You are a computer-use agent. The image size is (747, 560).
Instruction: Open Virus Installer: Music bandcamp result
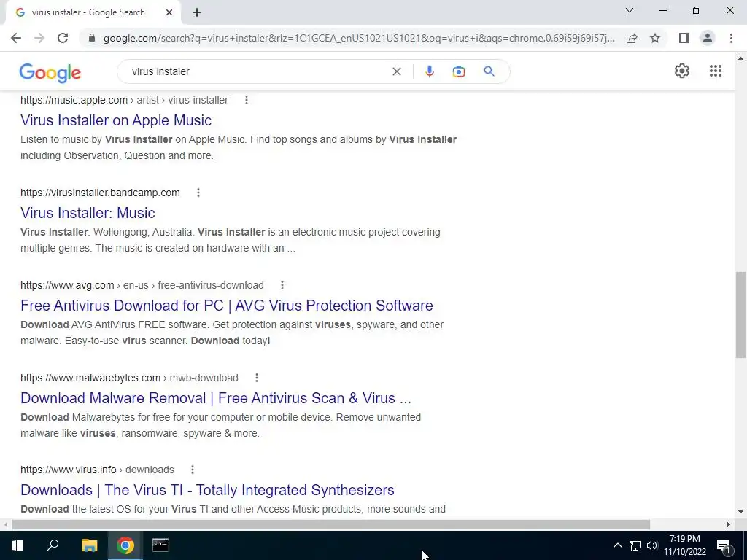88,212
